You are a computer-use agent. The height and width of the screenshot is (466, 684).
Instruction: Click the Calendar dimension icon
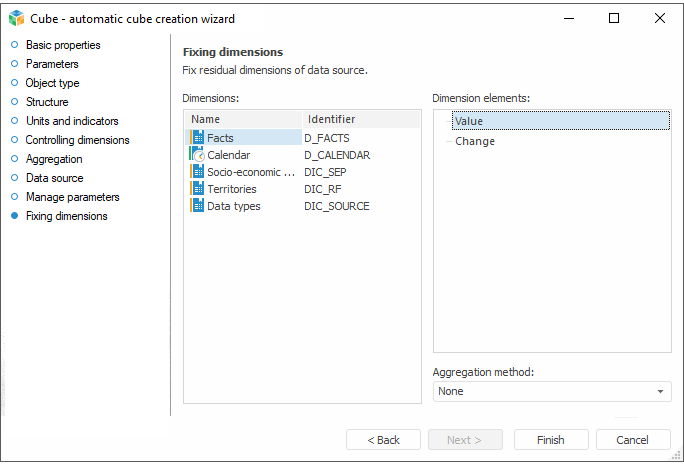(x=197, y=155)
